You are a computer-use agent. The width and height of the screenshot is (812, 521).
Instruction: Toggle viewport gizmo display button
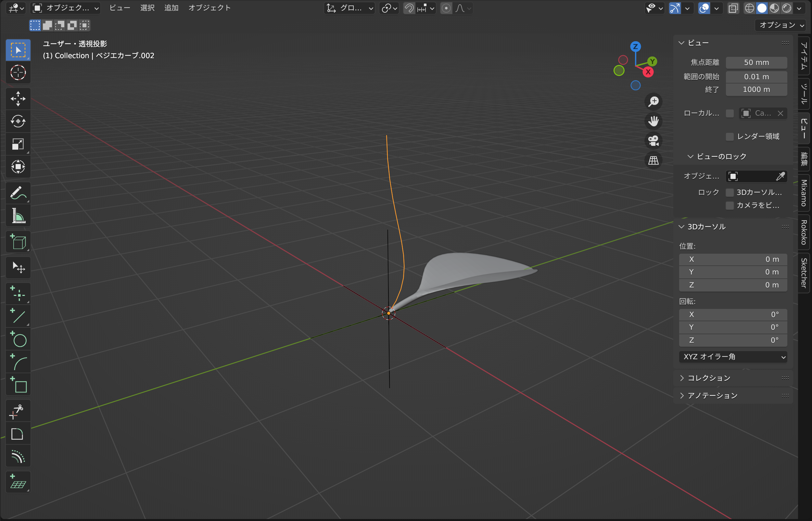click(675, 8)
